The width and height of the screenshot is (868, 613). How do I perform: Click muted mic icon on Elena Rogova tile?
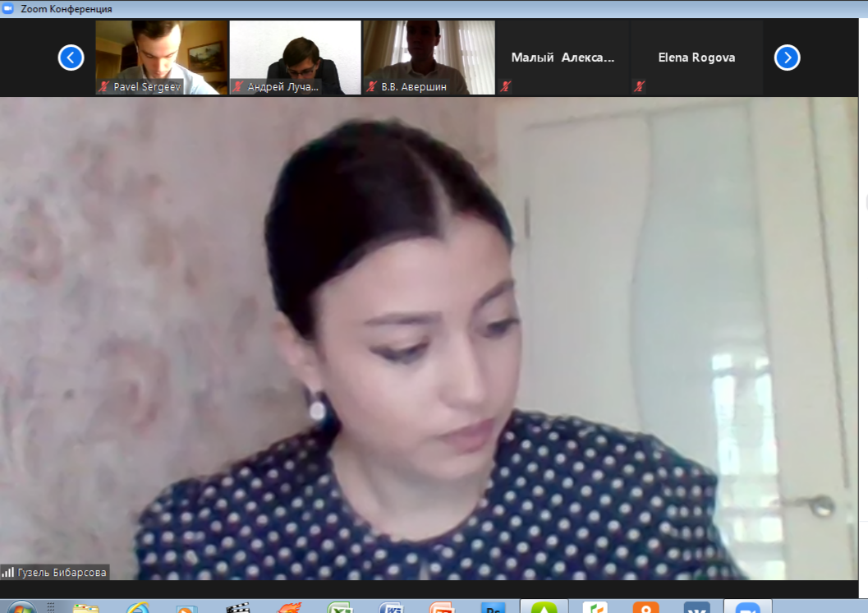pyautogui.click(x=640, y=86)
